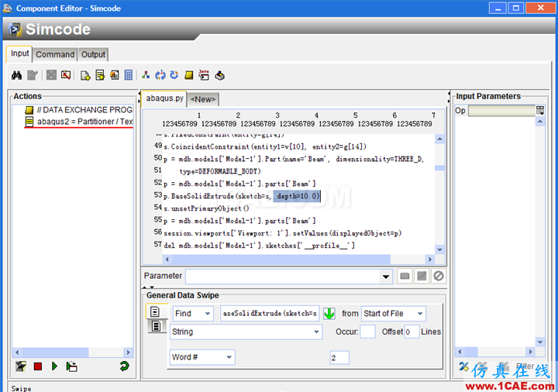Select the // DATA EXCHANGE PROG action row
This screenshot has height=392, width=558.
coord(79,110)
